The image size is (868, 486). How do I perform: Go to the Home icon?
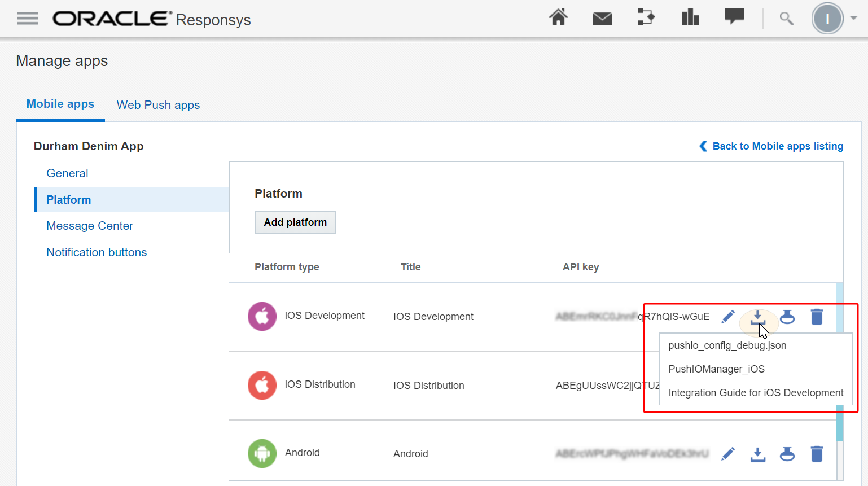(x=559, y=18)
